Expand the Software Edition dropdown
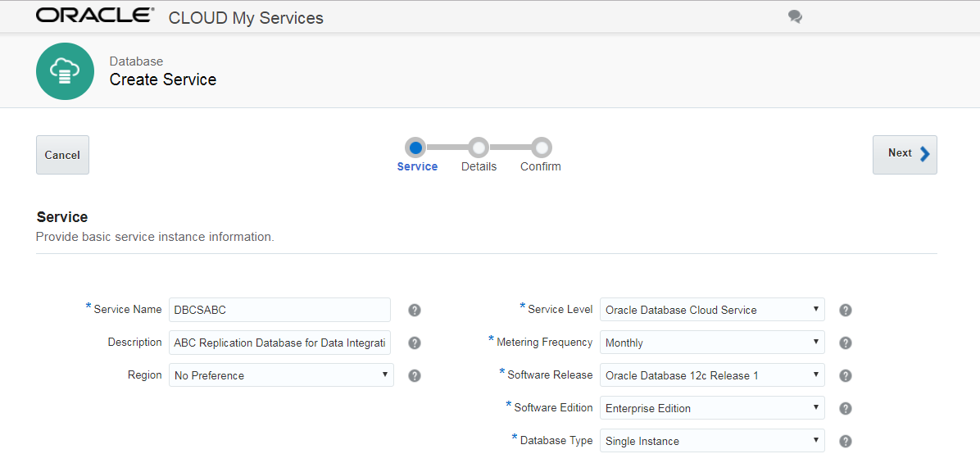The height and width of the screenshot is (463, 980). point(712,408)
